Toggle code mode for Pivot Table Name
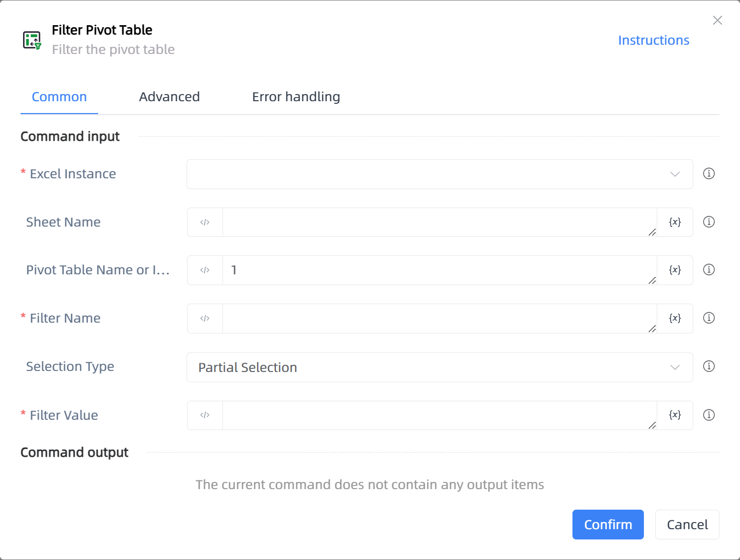This screenshot has height=560, width=740. point(205,270)
